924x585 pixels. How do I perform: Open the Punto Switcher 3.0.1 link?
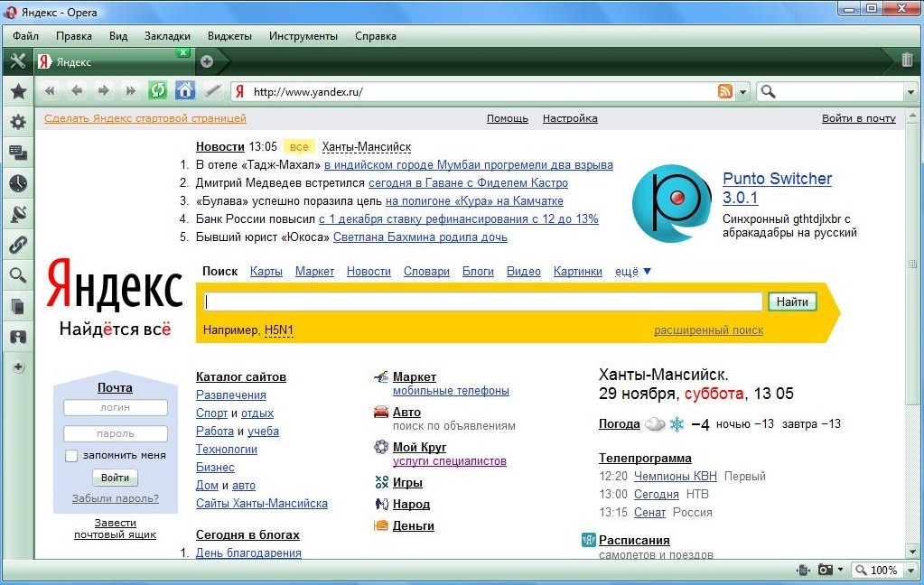coord(777,188)
